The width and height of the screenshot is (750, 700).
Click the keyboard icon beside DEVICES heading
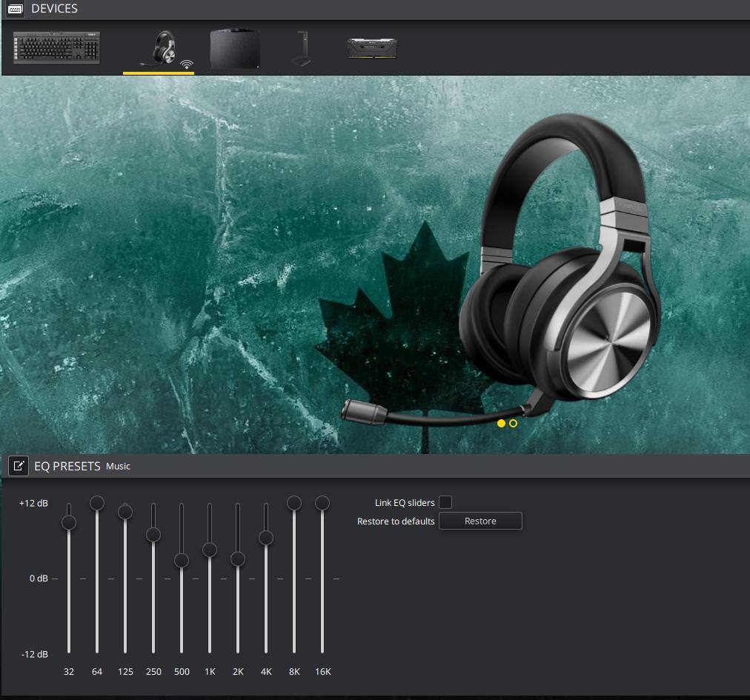click(x=15, y=10)
